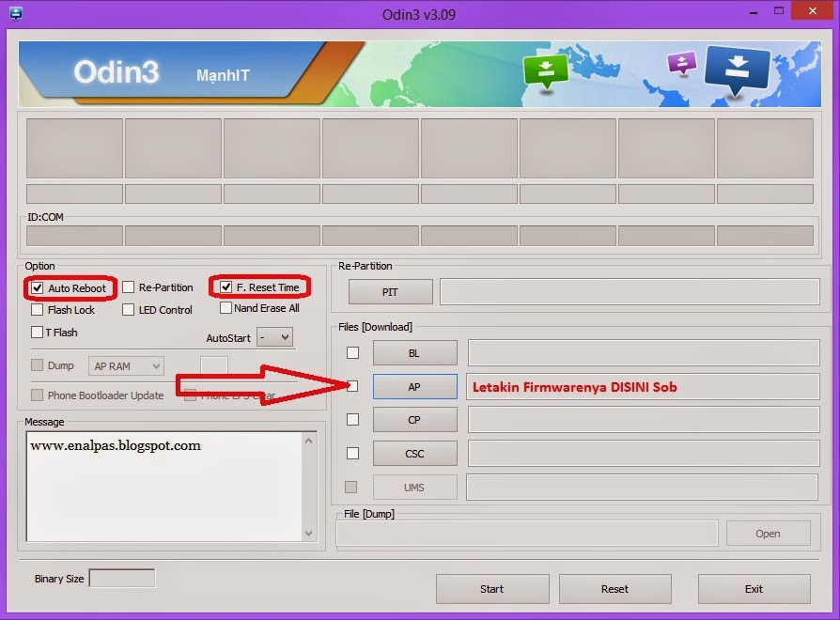The width and height of the screenshot is (840, 620).
Task: Open the AP RAM dump dropdown
Action: click(x=126, y=366)
